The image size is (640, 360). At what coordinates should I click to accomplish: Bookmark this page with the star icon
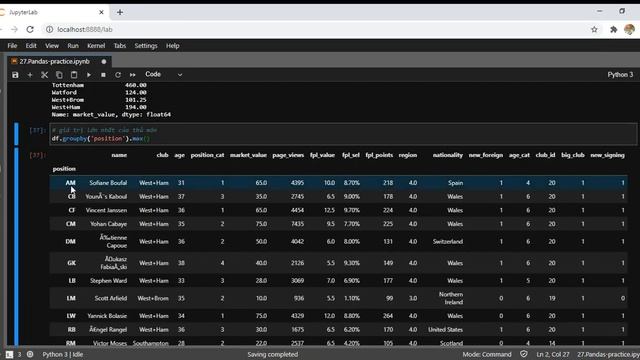coord(594,29)
